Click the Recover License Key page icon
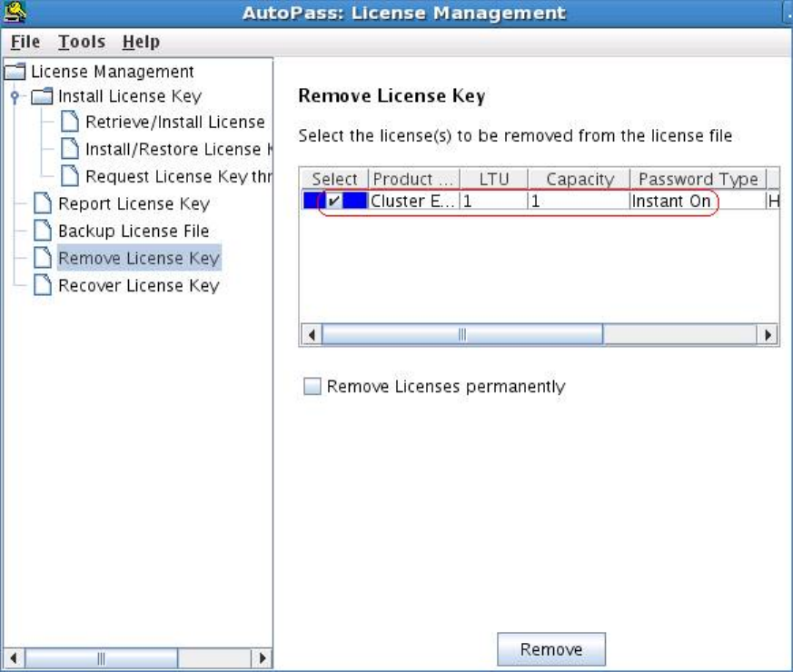The width and height of the screenshot is (793, 672). click(43, 285)
